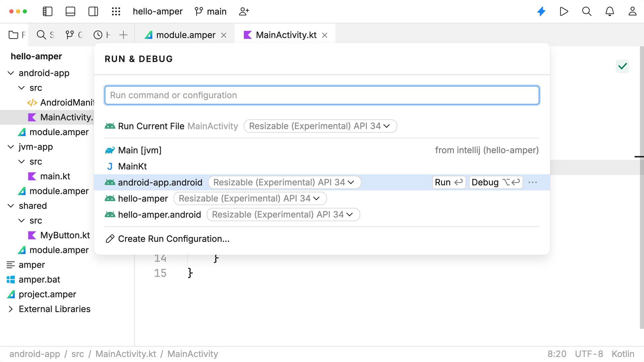Click the blue lightning bolt icon

tap(541, 11)
